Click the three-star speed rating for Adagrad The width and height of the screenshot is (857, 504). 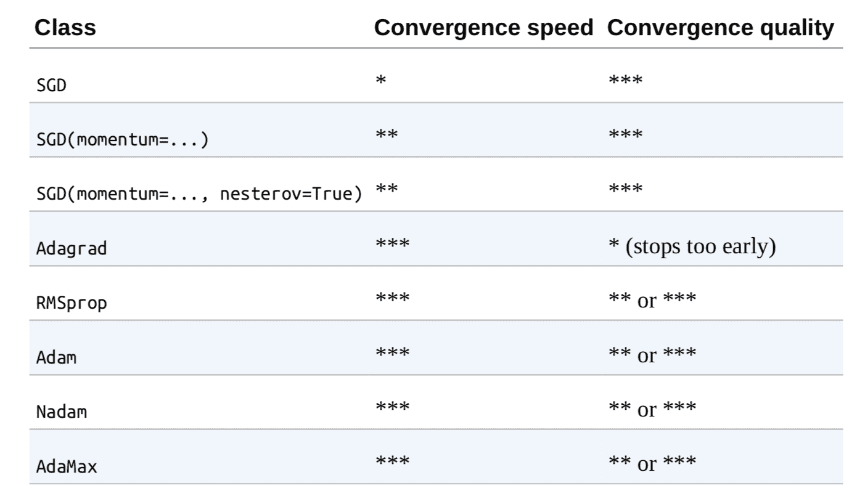[392, 244]
